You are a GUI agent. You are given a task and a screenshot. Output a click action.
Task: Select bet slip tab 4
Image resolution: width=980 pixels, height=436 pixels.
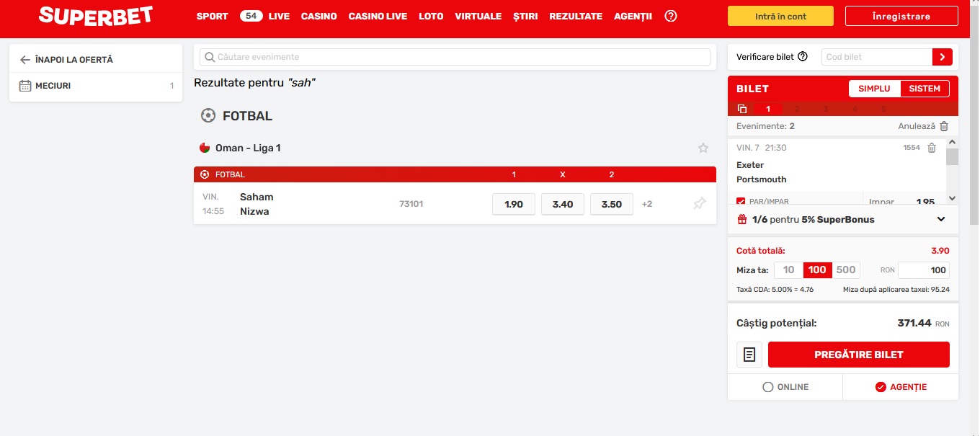(x=855, y=109)
